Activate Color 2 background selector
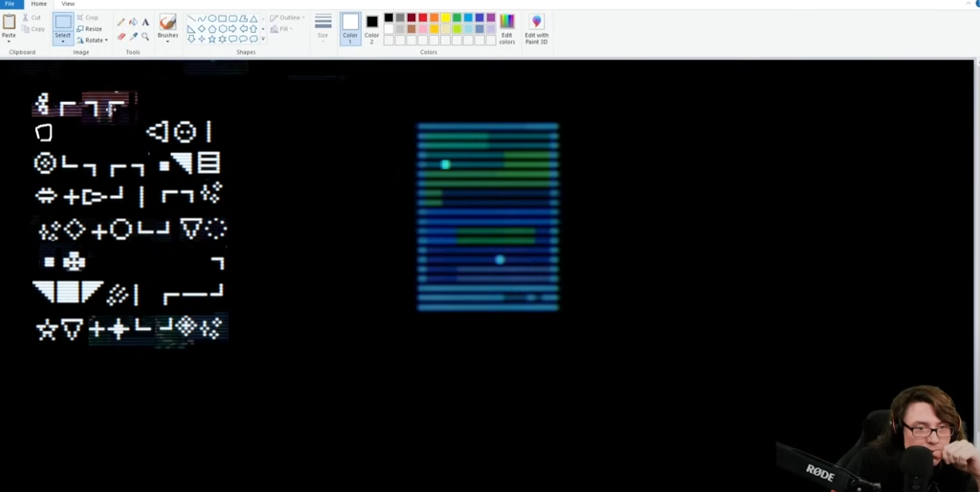Image resolution: width=980 pixels, height=492 pixels. [x=372, y=28]
